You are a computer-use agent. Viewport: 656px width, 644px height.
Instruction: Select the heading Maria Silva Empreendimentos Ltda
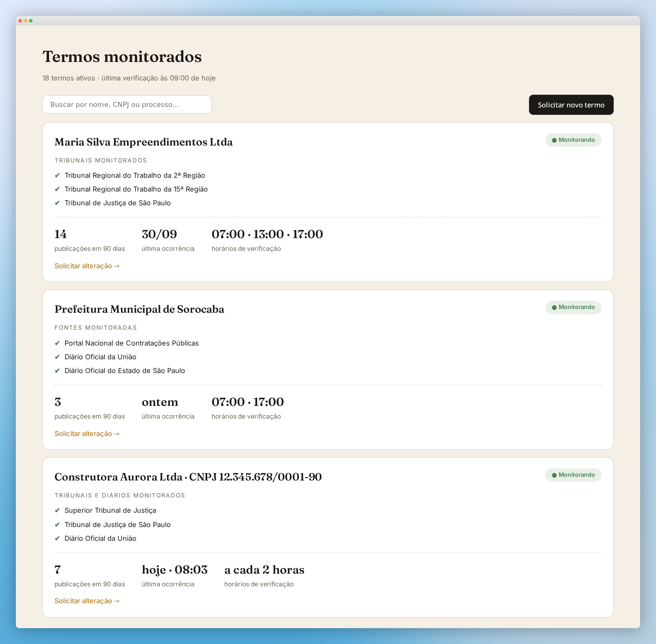144,142
